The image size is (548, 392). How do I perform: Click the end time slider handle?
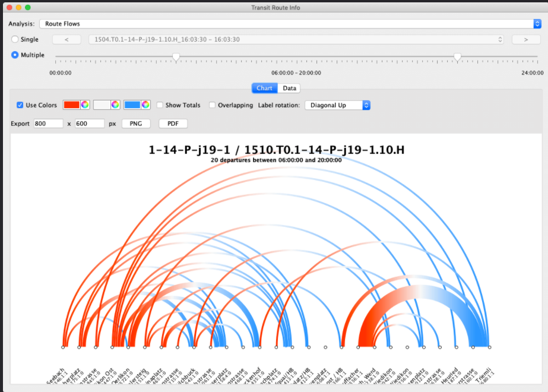(x=457, y=57)
